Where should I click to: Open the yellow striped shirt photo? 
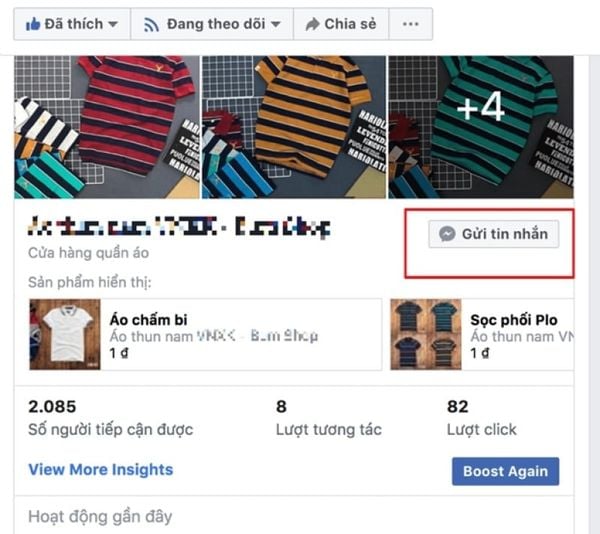pos(294,127)
